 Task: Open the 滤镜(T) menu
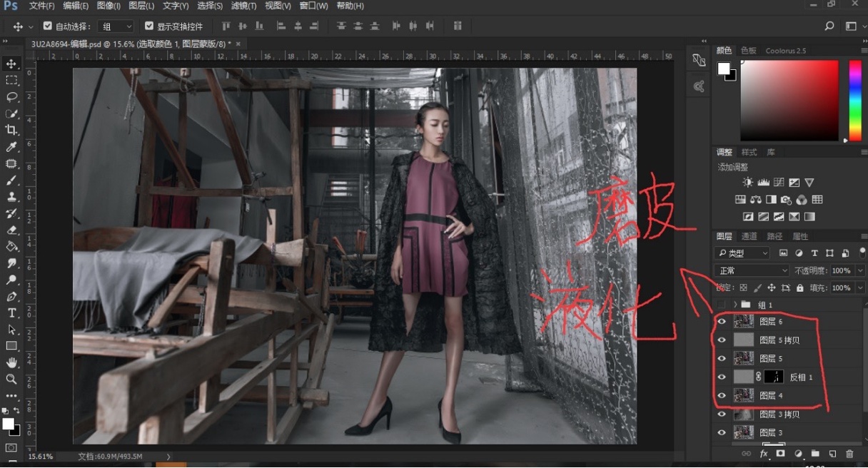pyautogui.click(x=244, y=6)
